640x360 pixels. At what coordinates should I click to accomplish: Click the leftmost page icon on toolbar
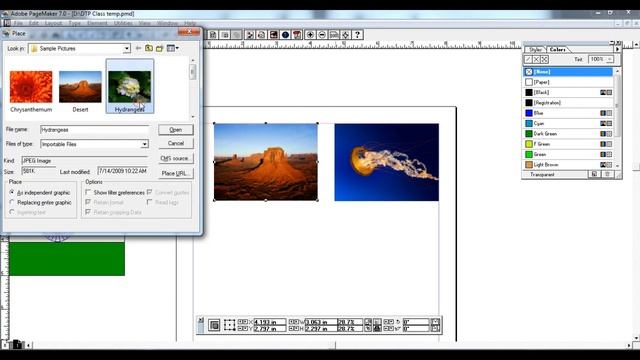213,35
